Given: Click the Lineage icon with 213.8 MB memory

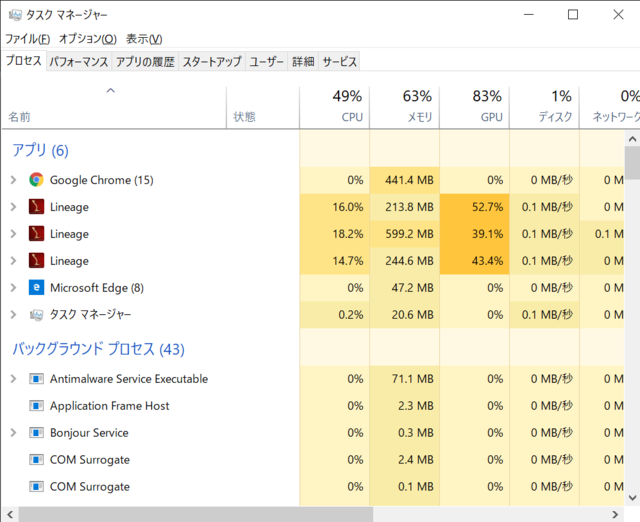Looking at the screenshot, I should pyautogui.click(x=36, y=207).
